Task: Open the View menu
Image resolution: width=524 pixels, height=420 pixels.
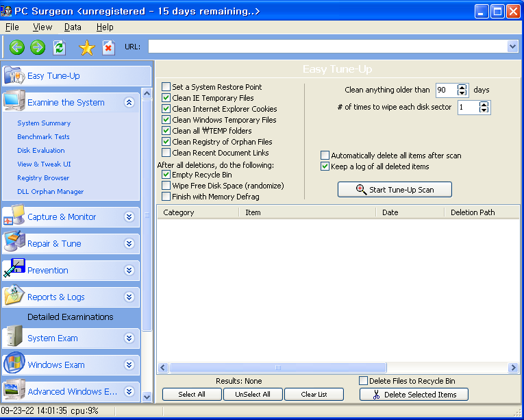Action: (x=42, y=27)
